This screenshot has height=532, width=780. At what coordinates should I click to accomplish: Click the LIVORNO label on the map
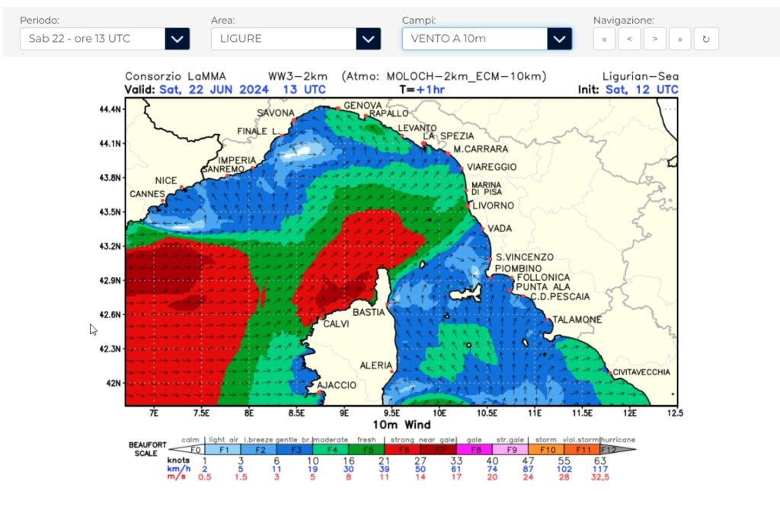493,205
